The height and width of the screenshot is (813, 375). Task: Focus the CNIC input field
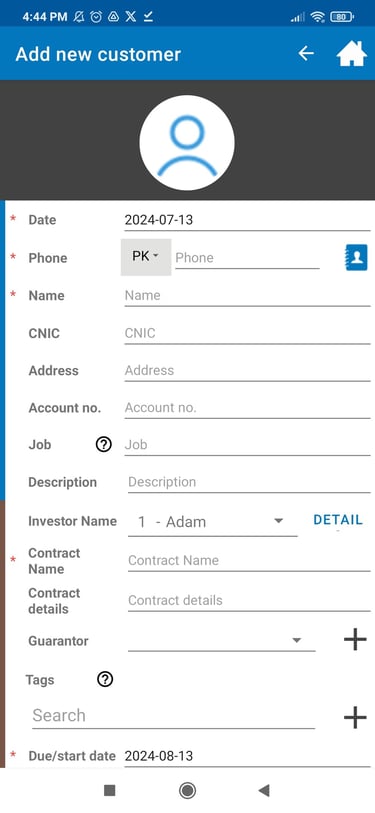click(247, 333)
